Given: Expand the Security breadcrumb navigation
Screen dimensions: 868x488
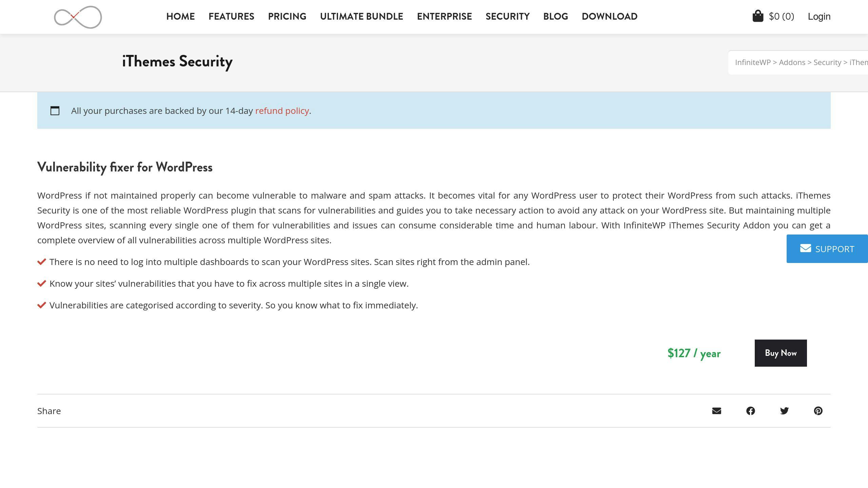Looking at the screenshot, I should (827, 62).
